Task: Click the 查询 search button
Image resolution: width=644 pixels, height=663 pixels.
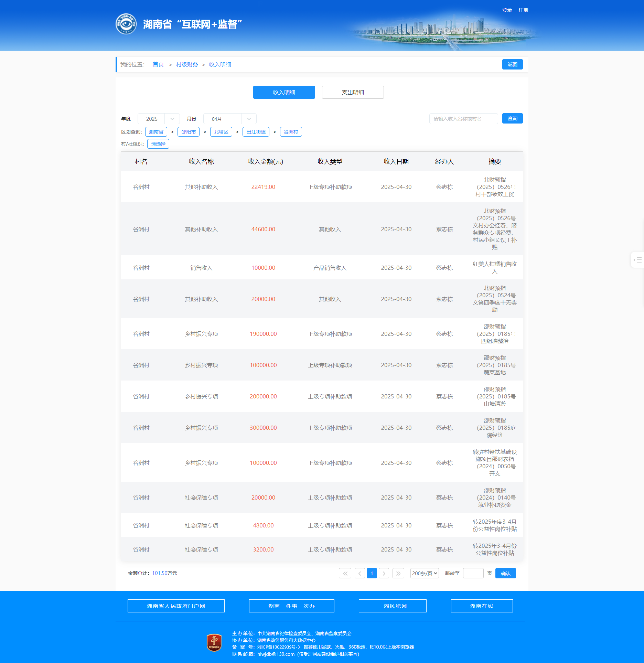Action: 513,118
